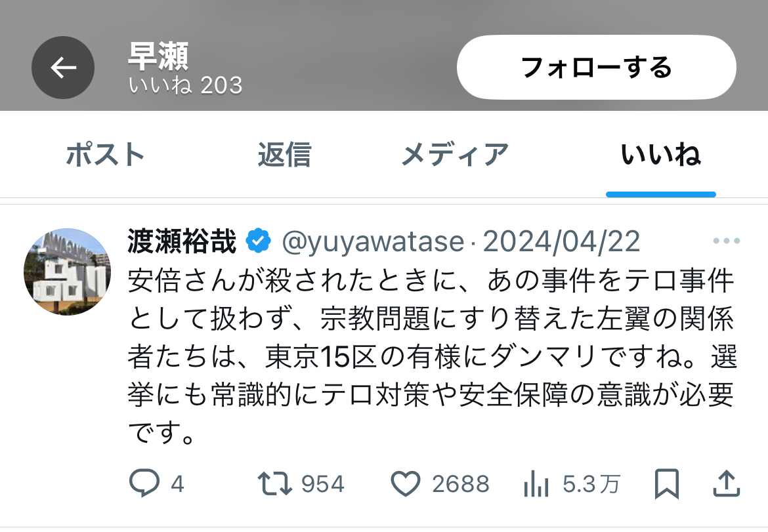Screen dimensions: 768x532
Task: Share the post with upload icon
Action: pyautogui.click(x=726, y=483)
